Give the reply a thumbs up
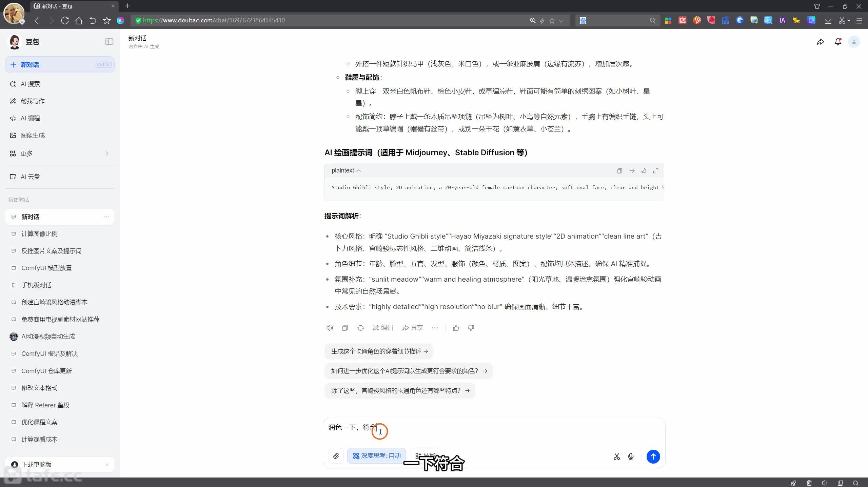 click(x=456, y=328)
